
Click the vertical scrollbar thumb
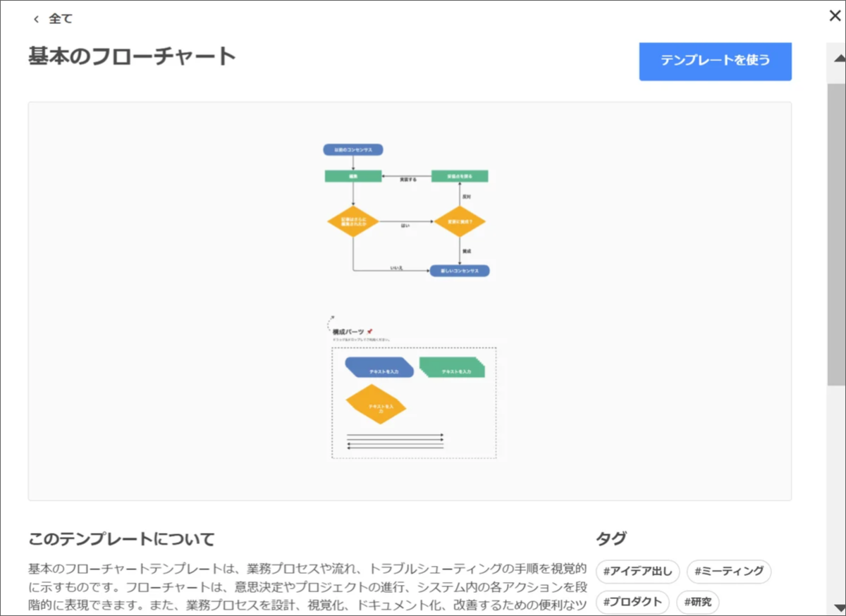tap(836, 233)
